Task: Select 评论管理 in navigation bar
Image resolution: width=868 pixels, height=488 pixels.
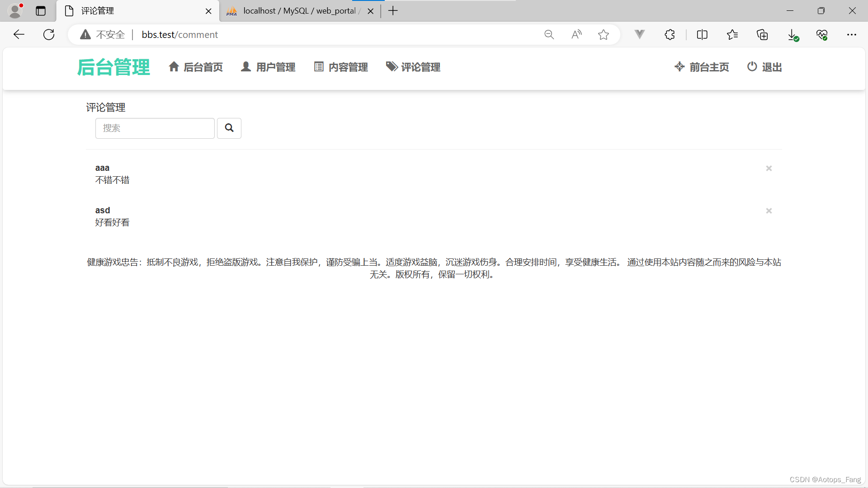Action: pyautogui.click(x=413, y=67)
